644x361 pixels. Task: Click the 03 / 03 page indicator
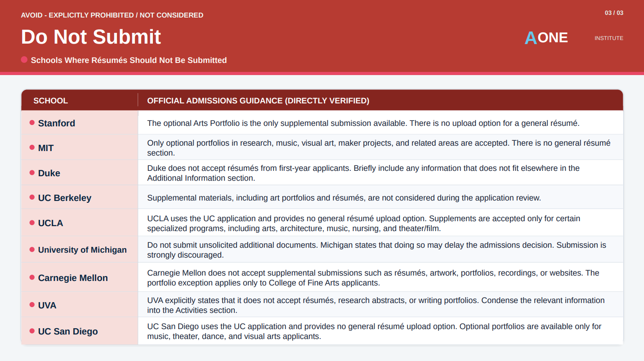coord(614,13)
